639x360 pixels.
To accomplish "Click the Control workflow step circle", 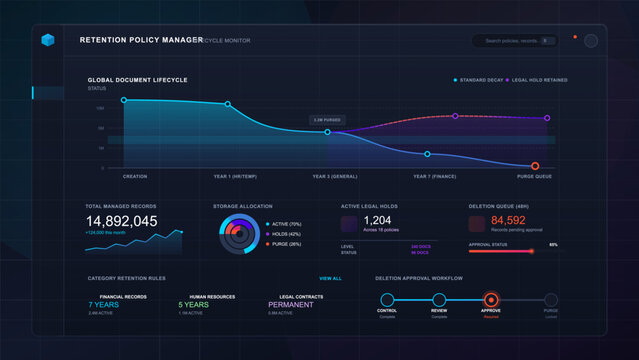I will (387, 300).
